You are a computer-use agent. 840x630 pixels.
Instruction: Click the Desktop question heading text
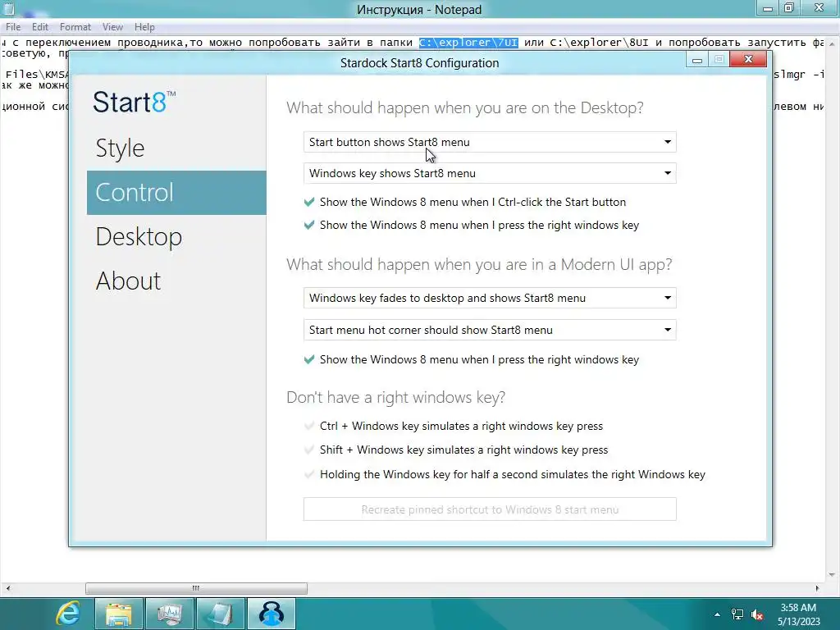(x=465, y=107)
